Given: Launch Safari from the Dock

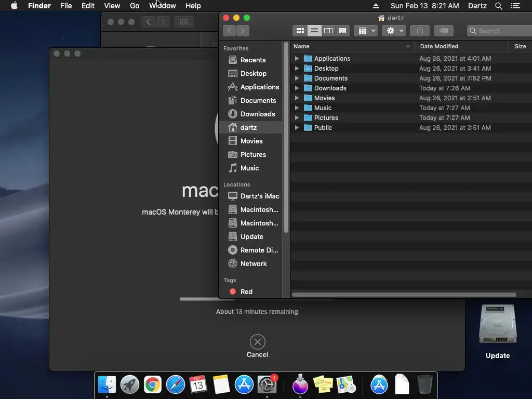Looking at the screenshot, I should pyautogui.click(x=176, y=385).
